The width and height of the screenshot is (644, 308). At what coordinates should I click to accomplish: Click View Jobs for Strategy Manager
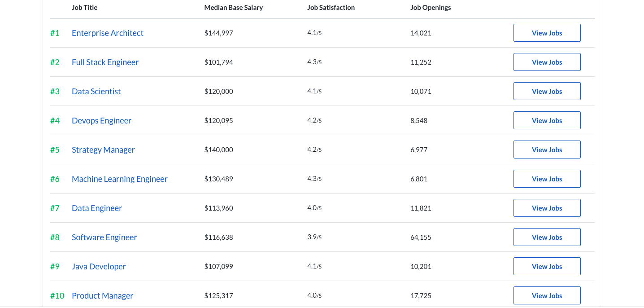coord(547,150)
